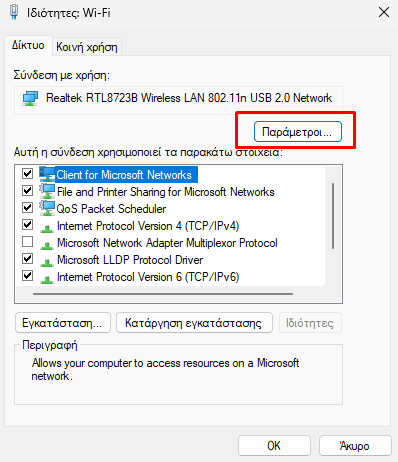Click the TCP/IPv4 protocol icon
398x462 pixels.
coord(47,228)
